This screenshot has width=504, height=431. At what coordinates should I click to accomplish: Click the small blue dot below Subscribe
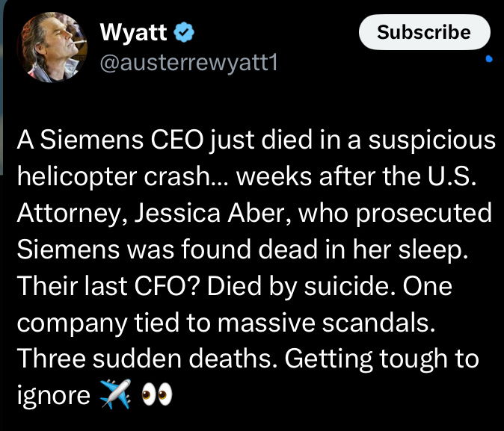(x=488, y=59)
